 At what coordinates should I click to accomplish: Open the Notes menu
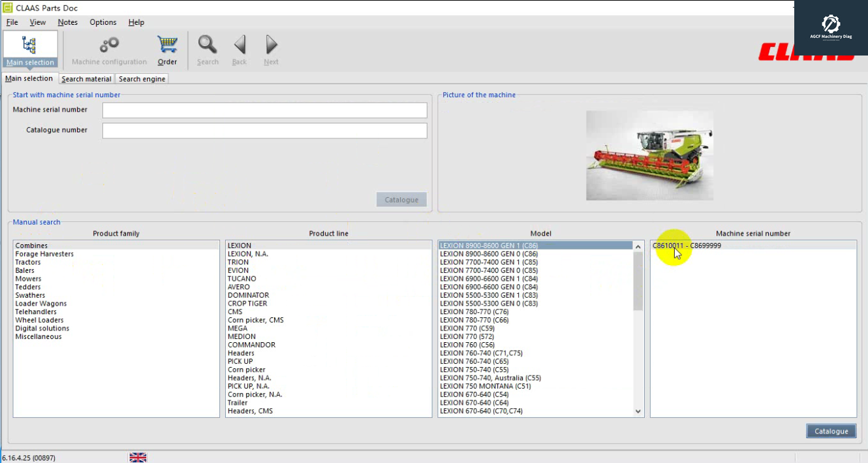(67, 22)
